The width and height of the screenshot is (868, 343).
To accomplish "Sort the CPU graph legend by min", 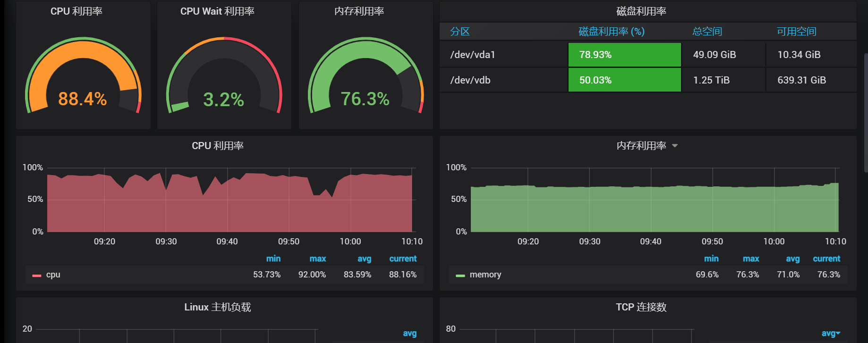I will [x=273, y=259].
